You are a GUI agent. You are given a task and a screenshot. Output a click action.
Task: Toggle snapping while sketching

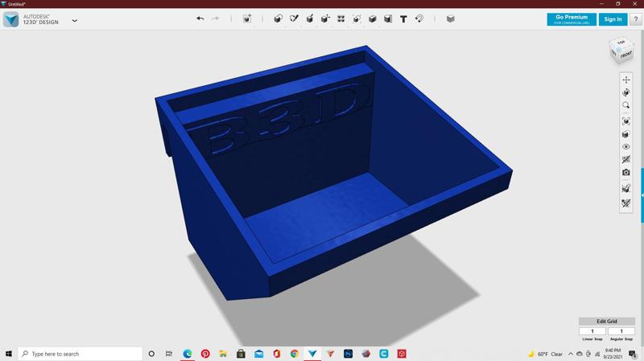tap(626, 189)
